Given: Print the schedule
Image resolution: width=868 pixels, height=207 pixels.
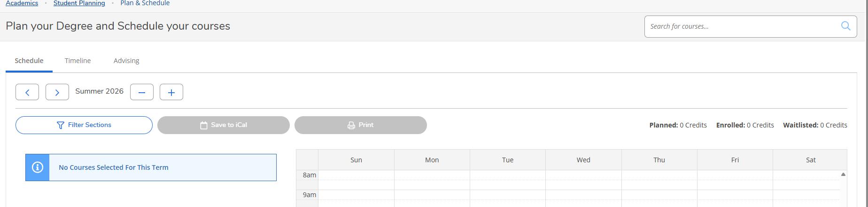Looking at the screenshot, I should point(361,125).
